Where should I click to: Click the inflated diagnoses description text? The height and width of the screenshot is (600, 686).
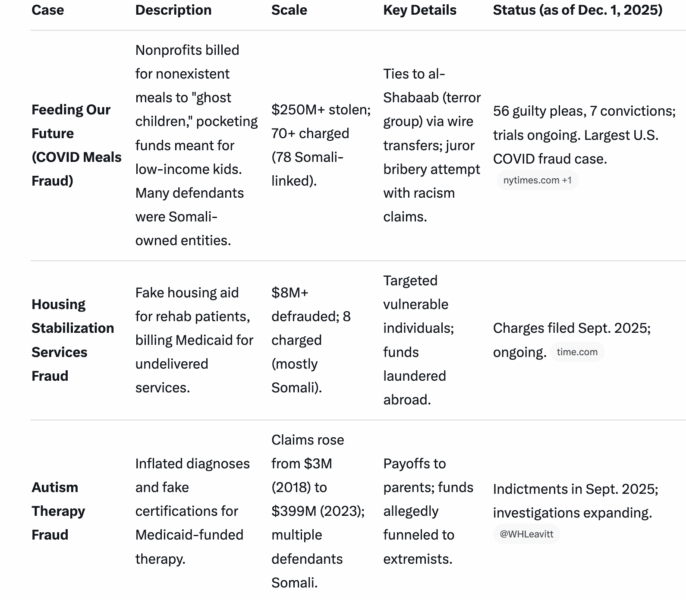(189, 511)
